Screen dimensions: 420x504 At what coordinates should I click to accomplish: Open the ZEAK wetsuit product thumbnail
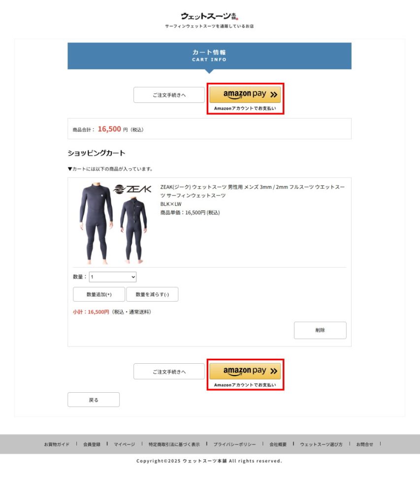(114, 223)
